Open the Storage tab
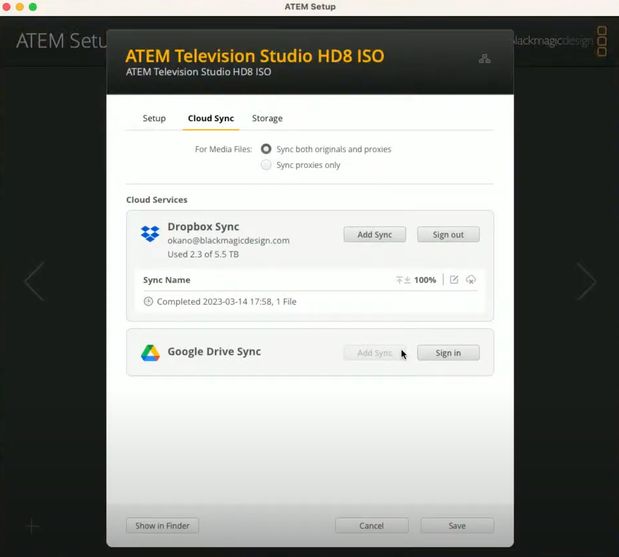The image size is (619, 557). 267,118
